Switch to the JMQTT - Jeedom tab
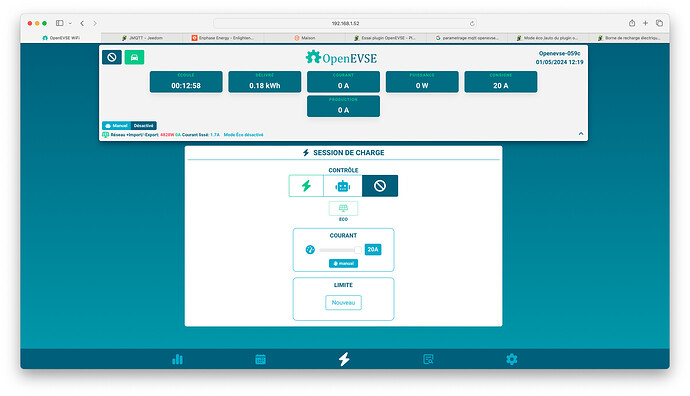 point(142,38)
